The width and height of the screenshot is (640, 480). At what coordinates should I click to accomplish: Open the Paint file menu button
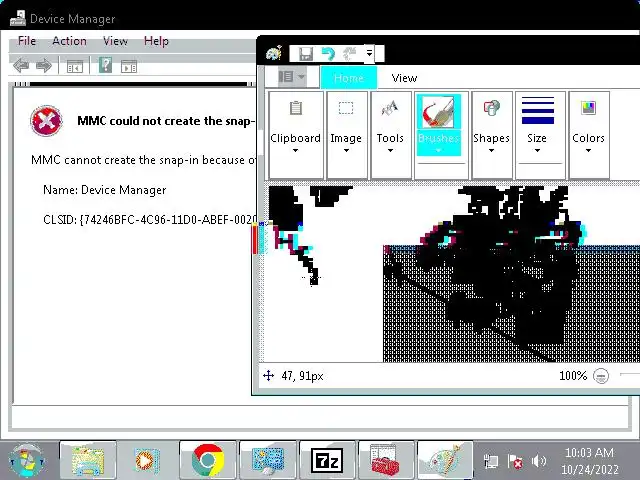(291, 77)
